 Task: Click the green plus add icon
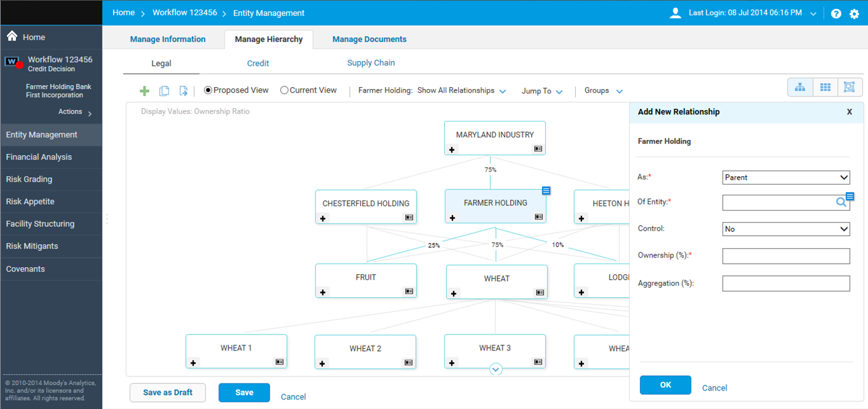point(144,91)
